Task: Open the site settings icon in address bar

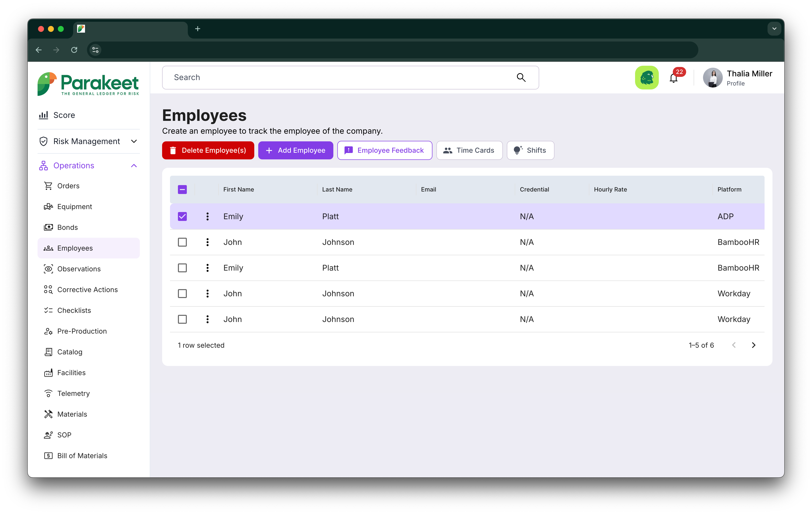Action: click(x=95, y=50)
